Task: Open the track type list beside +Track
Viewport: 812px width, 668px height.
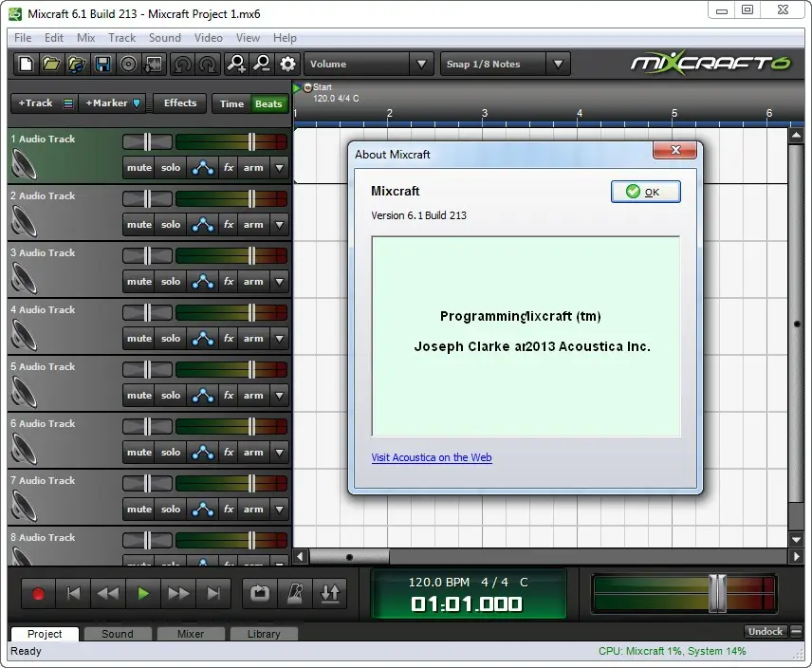Action: point(68,103)
